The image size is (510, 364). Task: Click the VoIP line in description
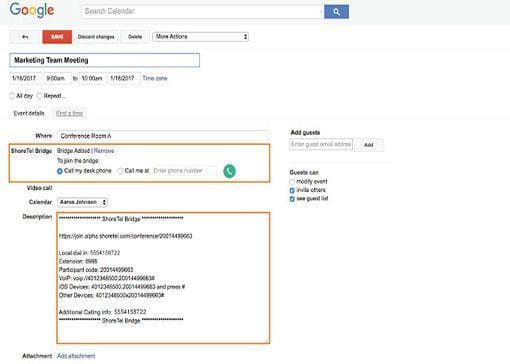pyautogui.click(x=107, y=278)
